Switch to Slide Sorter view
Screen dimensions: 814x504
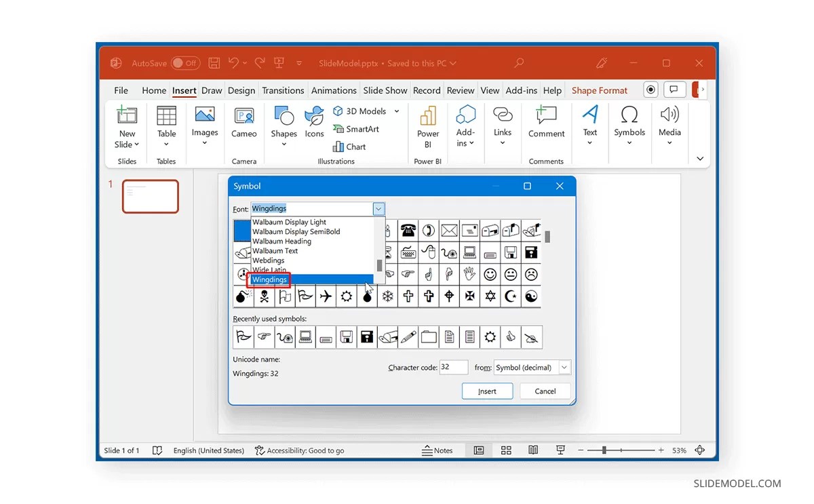[x=505, y=450]
